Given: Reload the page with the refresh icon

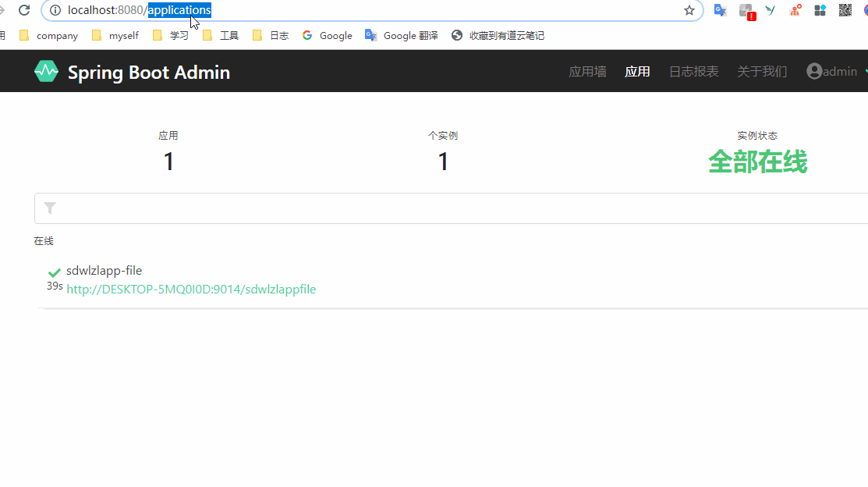Looking at the screenshot, I should pos(24,10).
